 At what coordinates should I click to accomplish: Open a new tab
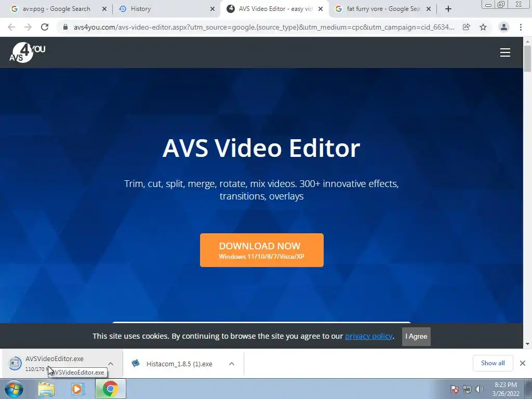click(x=448, y=9)
